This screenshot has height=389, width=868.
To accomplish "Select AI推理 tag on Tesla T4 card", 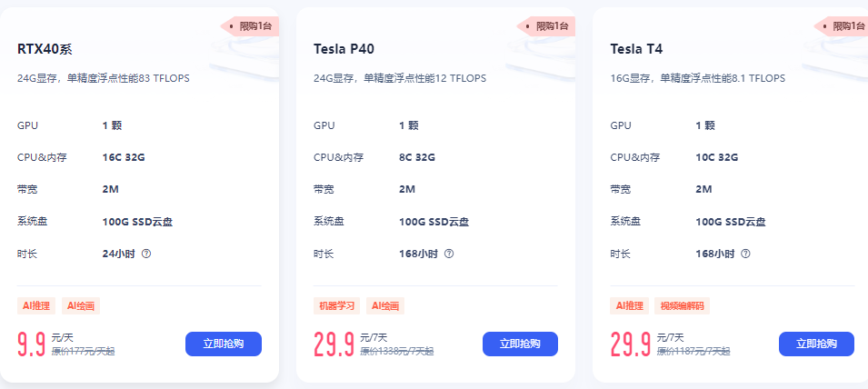I will point(629,306).
